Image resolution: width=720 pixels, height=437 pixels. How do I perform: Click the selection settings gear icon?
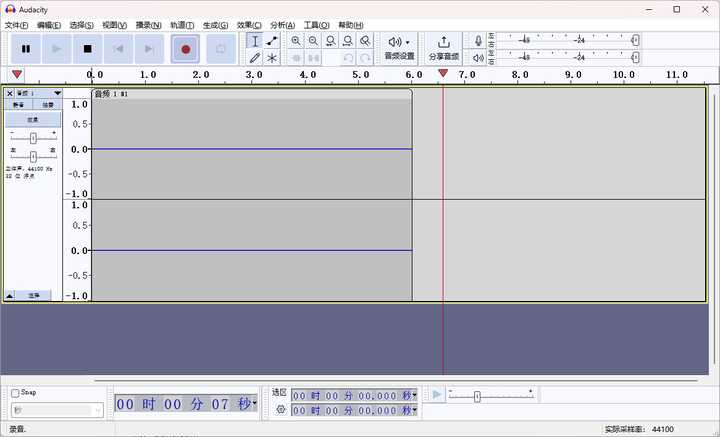[281, 409]
